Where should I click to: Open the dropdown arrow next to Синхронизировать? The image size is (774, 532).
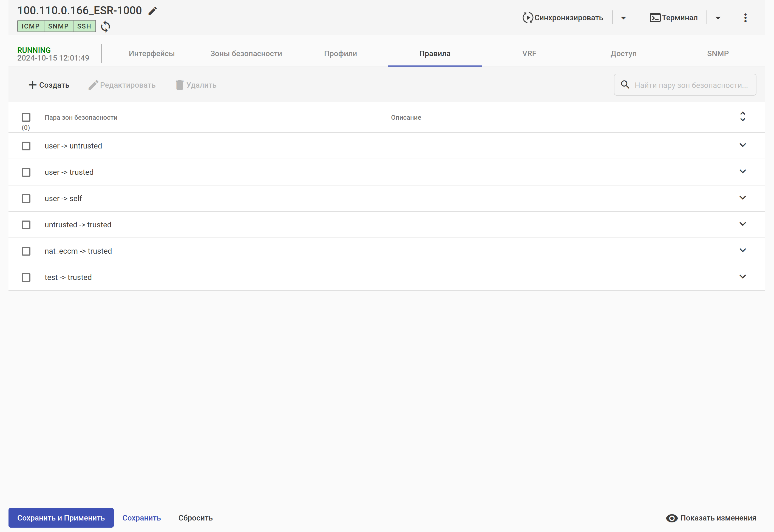point(623,18)
